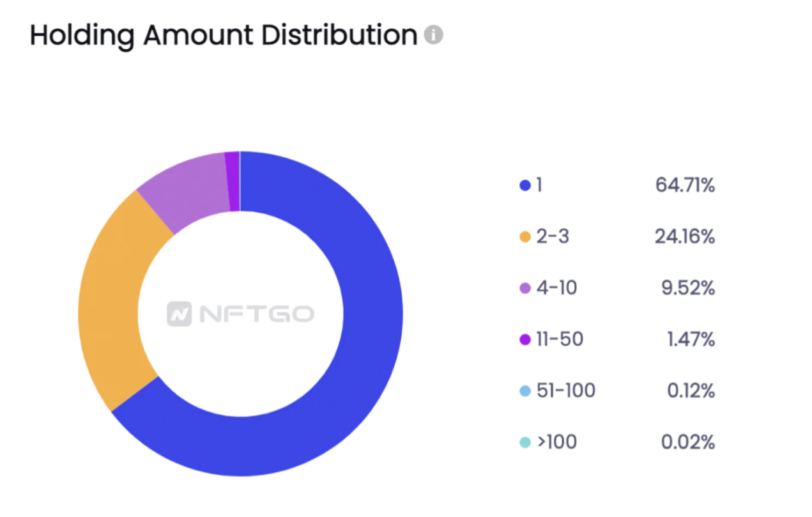This screenshot has height=517, width=812.
Task: Toggle the '11-50' legend label
Action: click(560, 339)
